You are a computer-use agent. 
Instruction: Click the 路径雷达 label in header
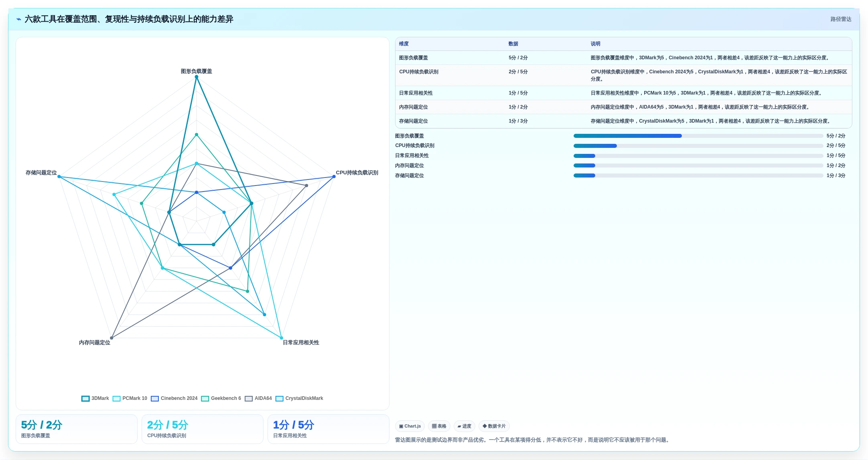(841, 19)
